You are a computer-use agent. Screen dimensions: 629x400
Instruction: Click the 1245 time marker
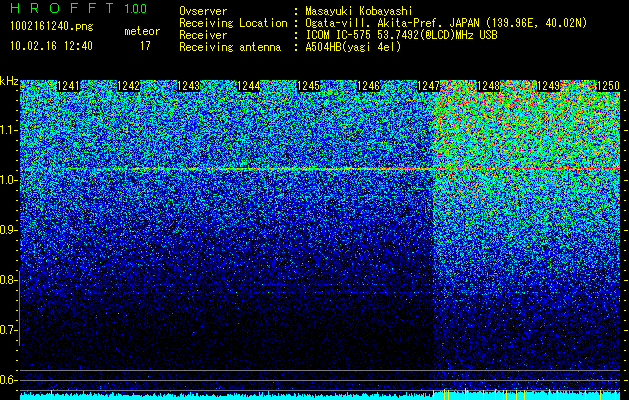click(308, 86)
